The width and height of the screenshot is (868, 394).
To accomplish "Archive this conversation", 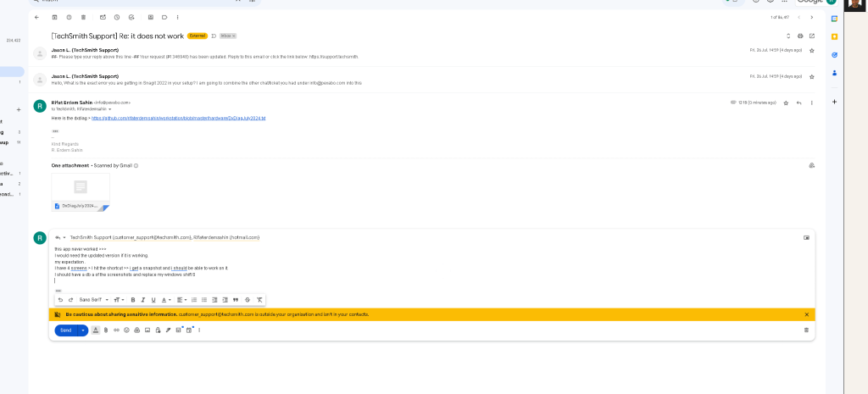I will (54, 17).
